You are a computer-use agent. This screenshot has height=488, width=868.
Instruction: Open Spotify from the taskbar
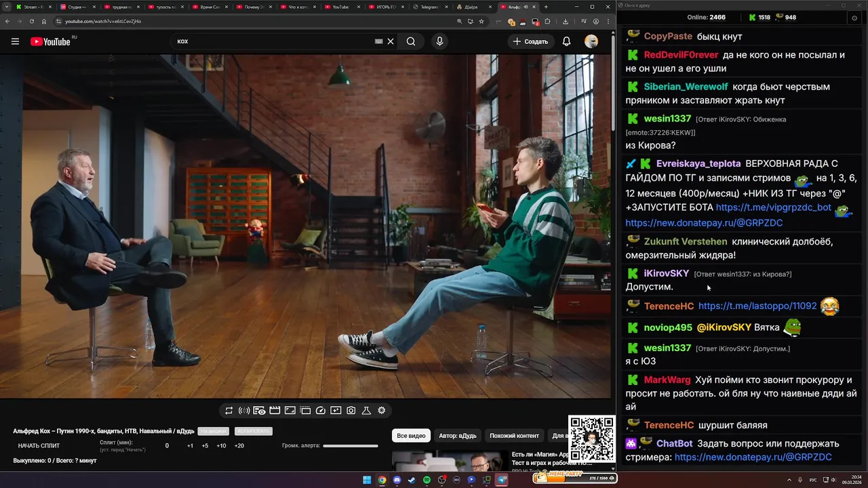point(427,480)
